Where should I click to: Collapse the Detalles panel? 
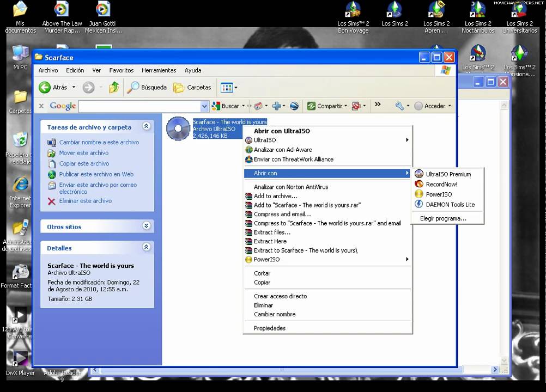147,247
